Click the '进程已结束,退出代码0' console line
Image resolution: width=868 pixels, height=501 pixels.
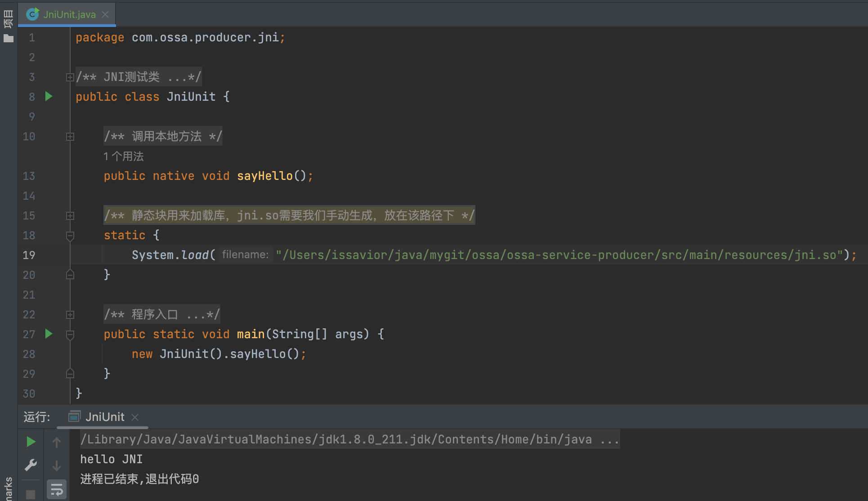(139, 479)
